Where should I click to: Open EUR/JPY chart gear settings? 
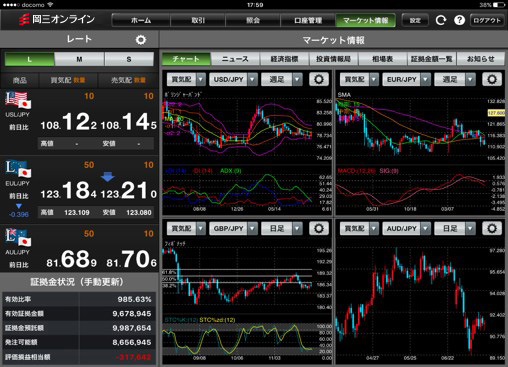(x=492, y=79)
